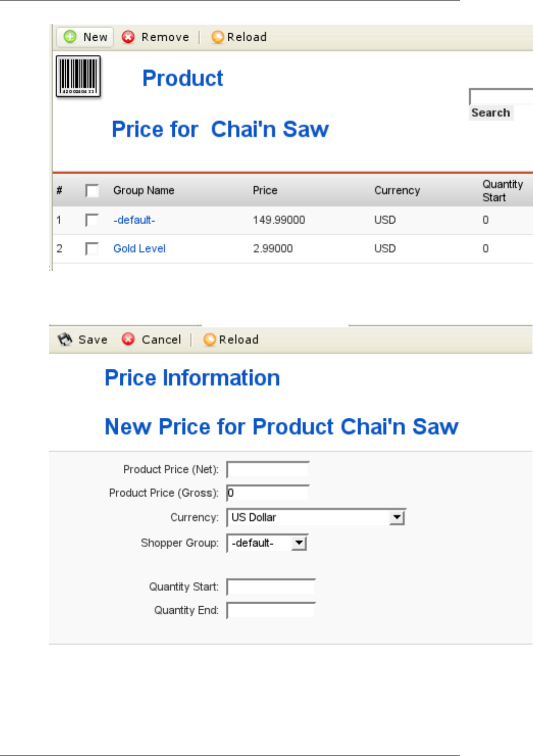The image size is (533, 756).
Task: Check the Gold Level row checkbox
Action: pyautogui.click(x=92, y=249)
